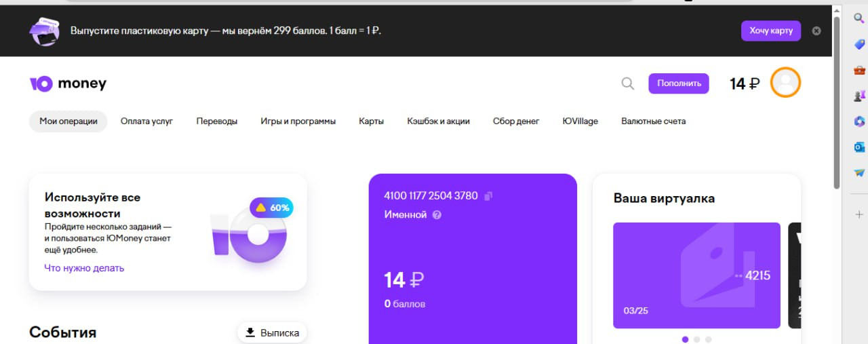Open the Оплата услуг tab
This screenshot has width=868, height=344.
coord(146,121)
